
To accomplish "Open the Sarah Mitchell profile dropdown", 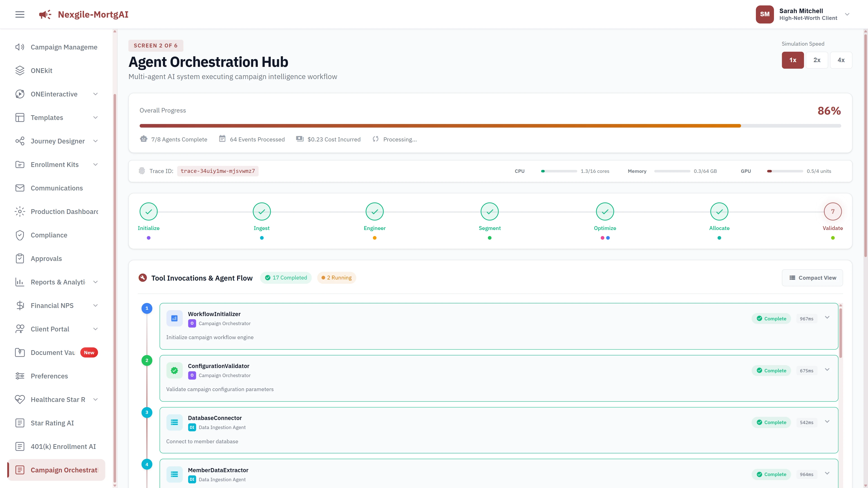I will coord(847,14).
